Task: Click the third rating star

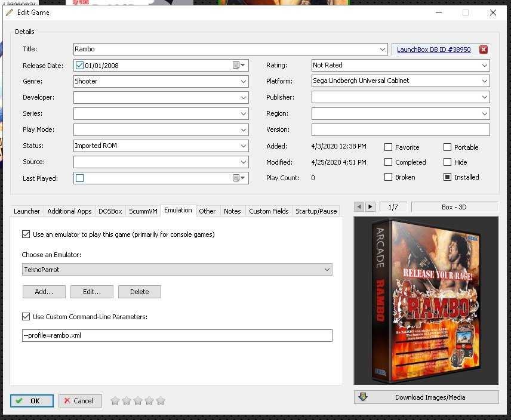Action: [138, 401]
